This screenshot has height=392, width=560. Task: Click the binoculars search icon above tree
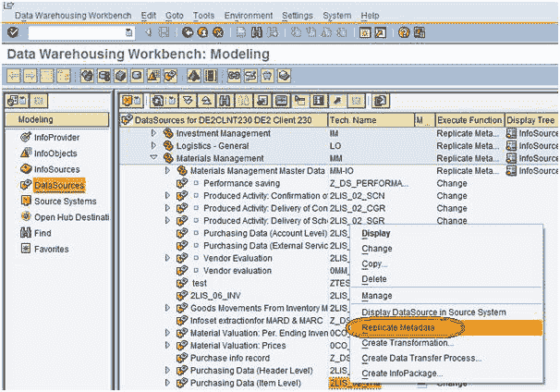point(225,101)
